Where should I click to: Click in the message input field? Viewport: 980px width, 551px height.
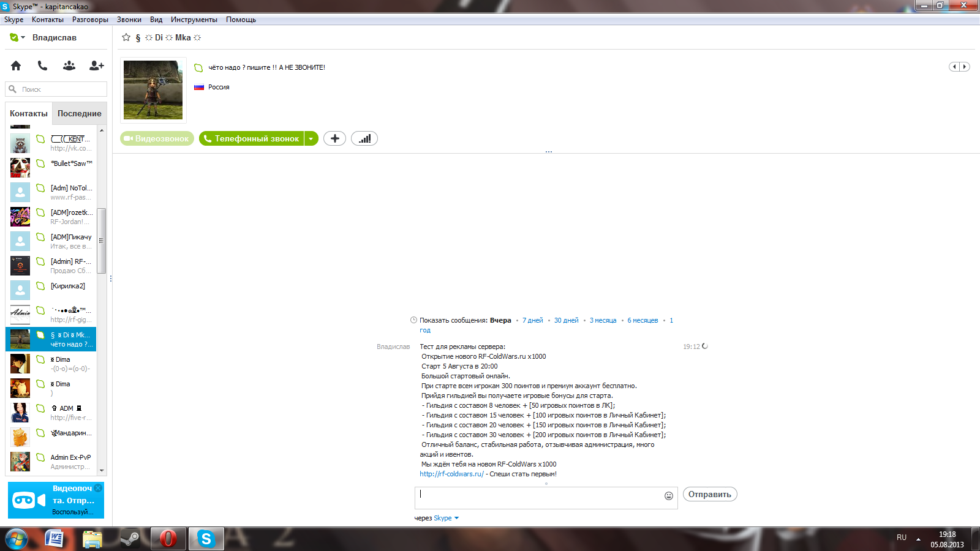[539, 498]
